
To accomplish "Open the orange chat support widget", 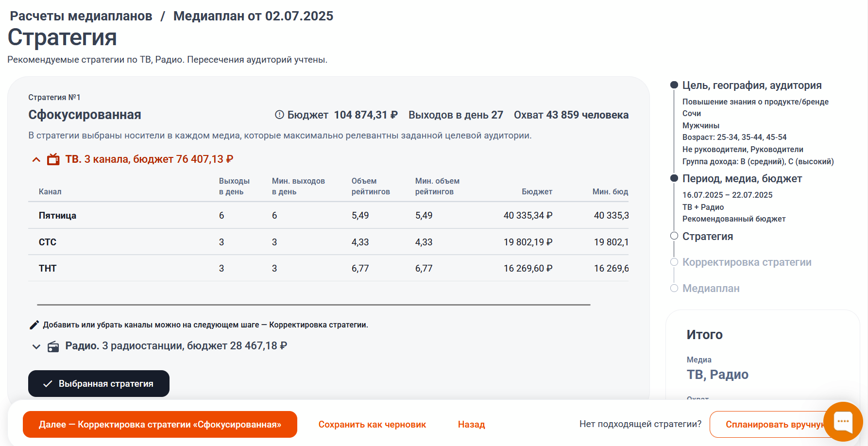I will click(x=843, y=421).
